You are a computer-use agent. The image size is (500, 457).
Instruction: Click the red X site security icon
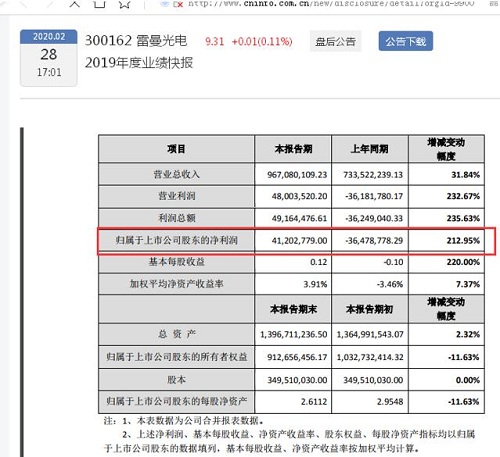179,4
